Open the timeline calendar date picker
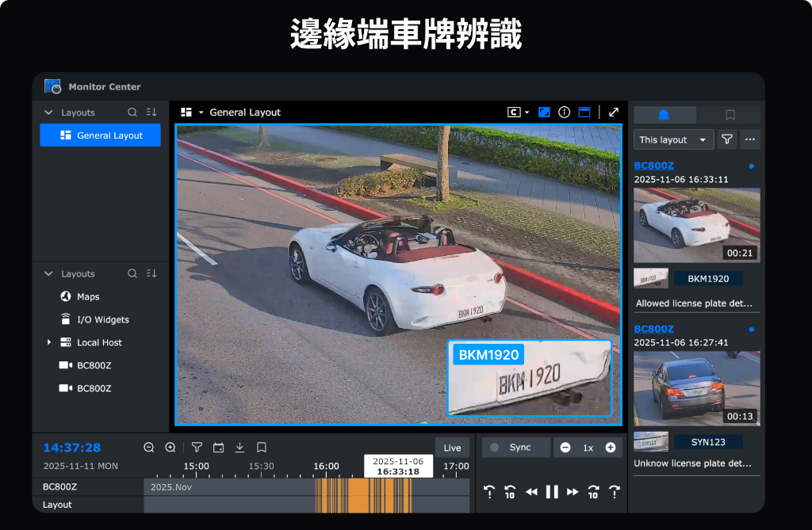This screenshot has width=812, height=530. tap(218, 448)
